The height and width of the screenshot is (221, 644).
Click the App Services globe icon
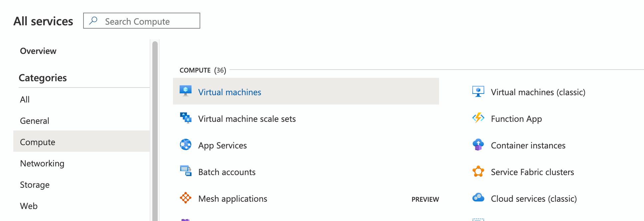coord(185,145)
